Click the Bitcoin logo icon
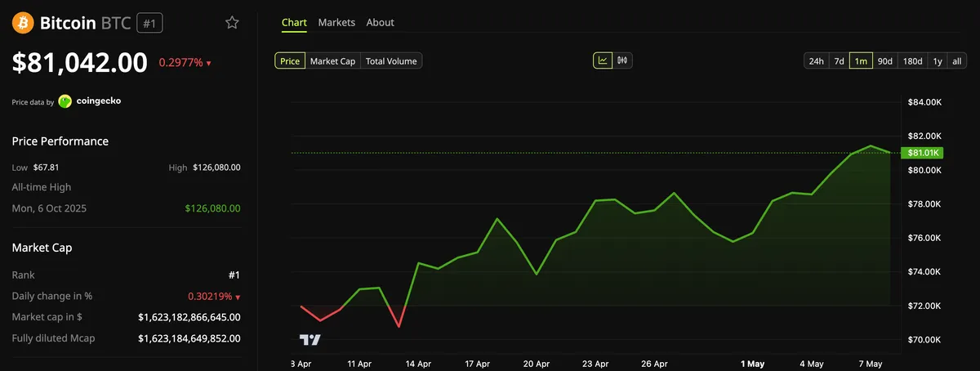The image size is (980, 371). coord(22,23)
